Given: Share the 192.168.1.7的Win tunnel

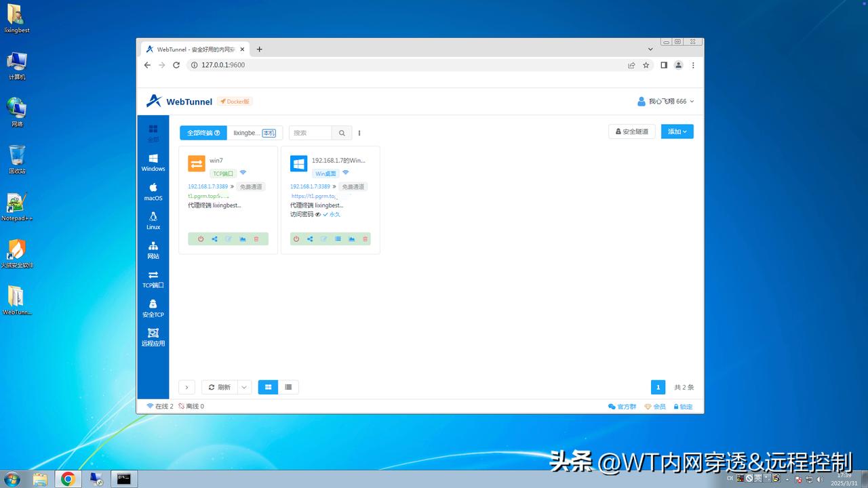Looking at the screenshot, I should (x=310, y=239).
